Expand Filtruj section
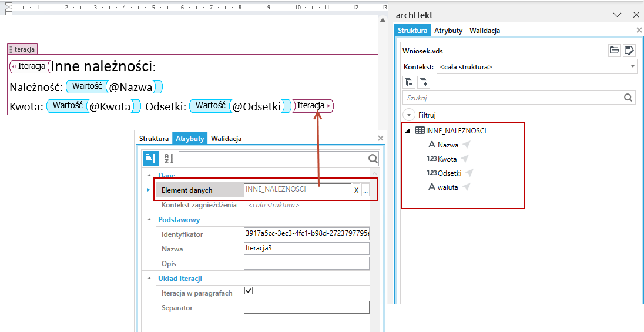The image size is (644, 332). (408, 115)
